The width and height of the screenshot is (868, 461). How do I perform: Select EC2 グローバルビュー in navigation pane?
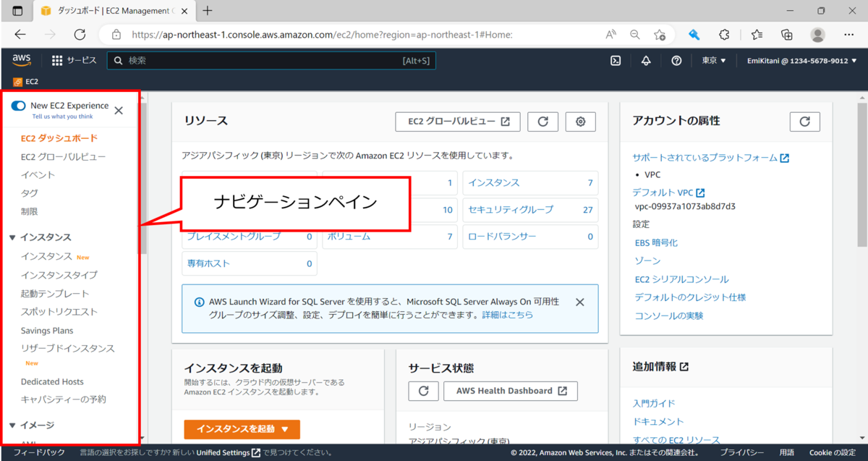pos(64,157)
